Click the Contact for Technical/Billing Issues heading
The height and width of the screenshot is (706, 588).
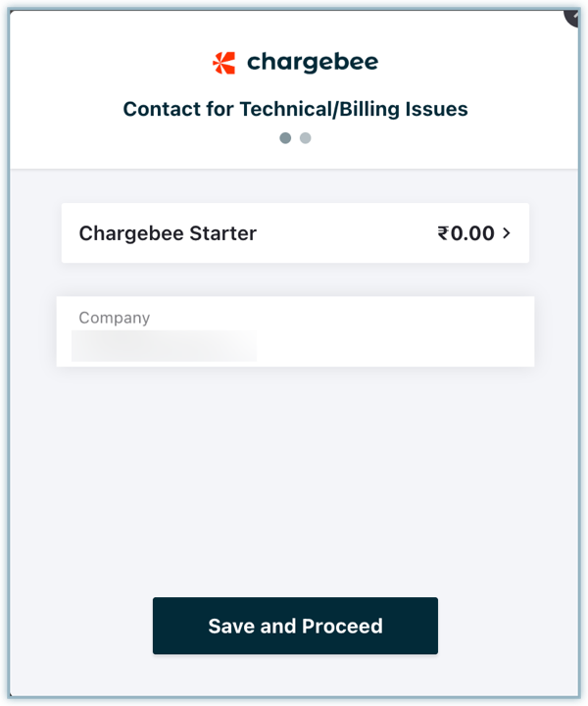tap(295, 109)
